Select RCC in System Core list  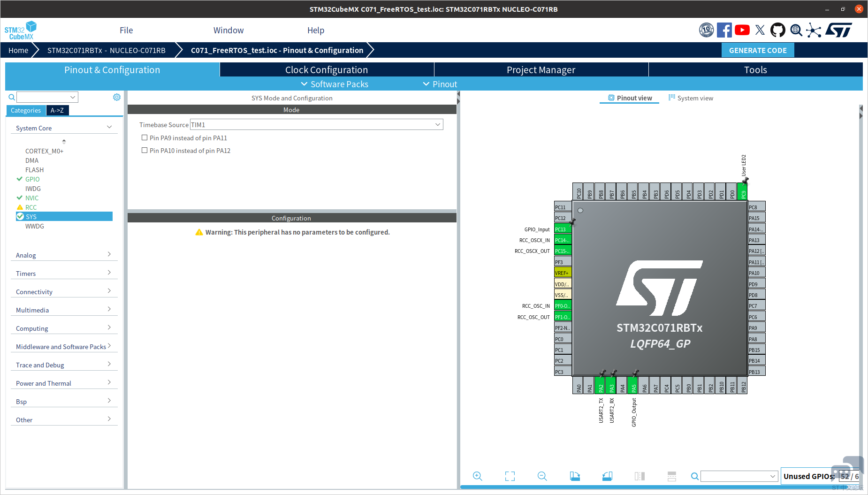[x=31, y=207]
